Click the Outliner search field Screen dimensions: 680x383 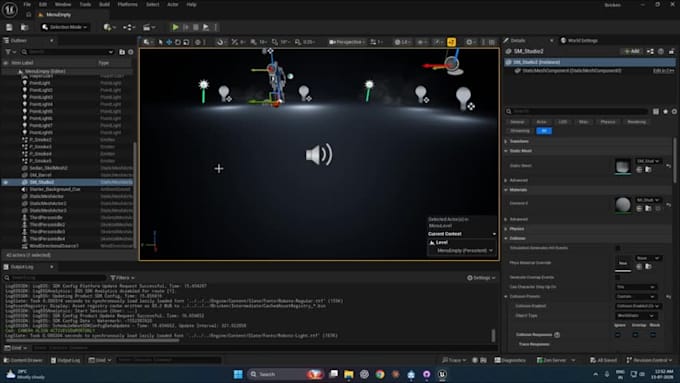[67, 52]
